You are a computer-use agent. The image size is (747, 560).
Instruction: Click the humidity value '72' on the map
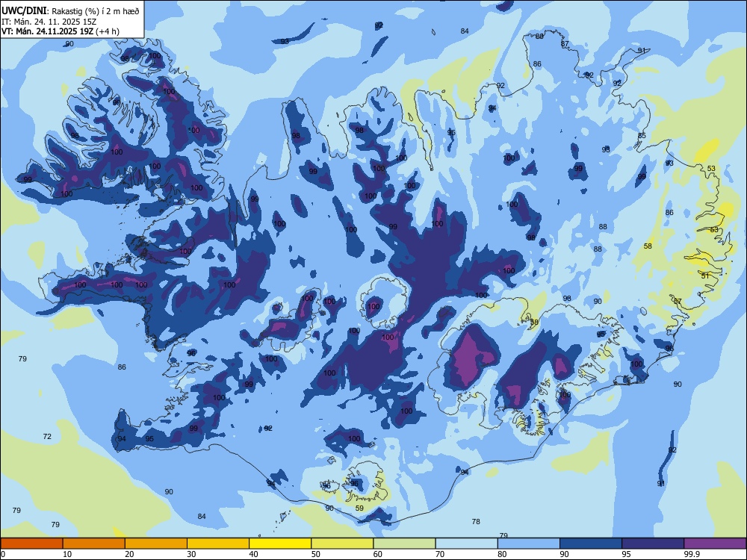click(47, 436)
